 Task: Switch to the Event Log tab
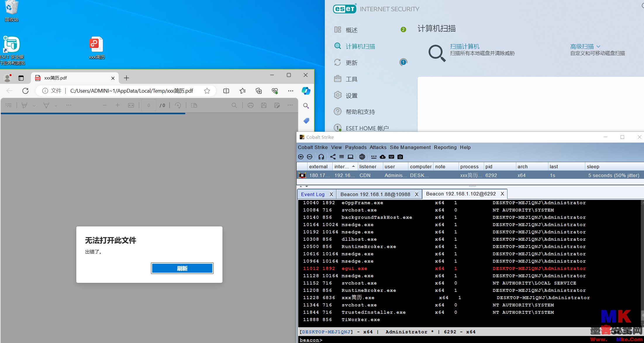312,194
